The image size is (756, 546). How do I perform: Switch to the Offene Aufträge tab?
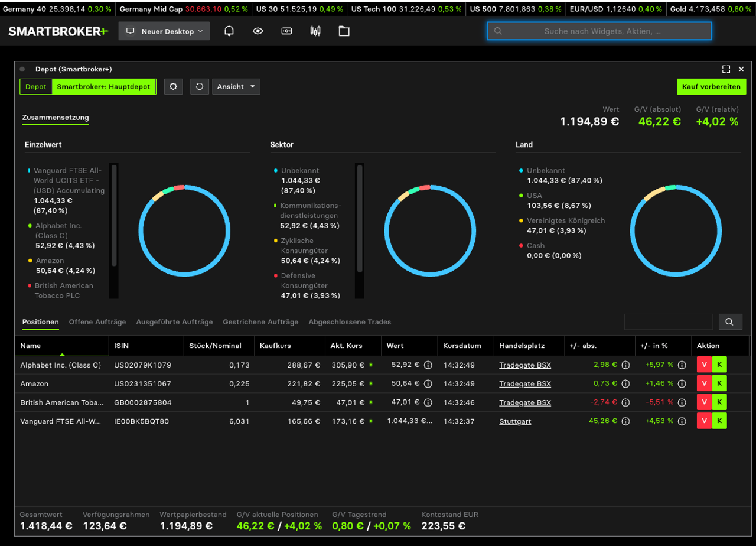(97, 322)
